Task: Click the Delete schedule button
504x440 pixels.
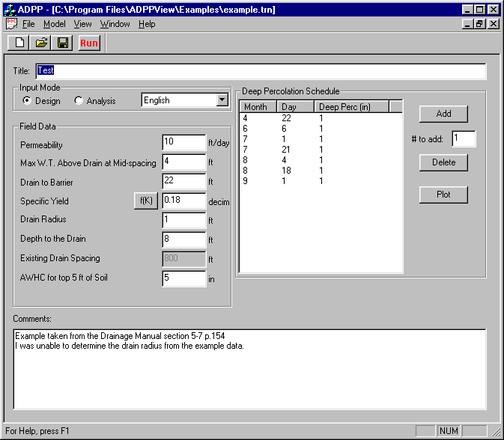Action: (x=443, y=162)
